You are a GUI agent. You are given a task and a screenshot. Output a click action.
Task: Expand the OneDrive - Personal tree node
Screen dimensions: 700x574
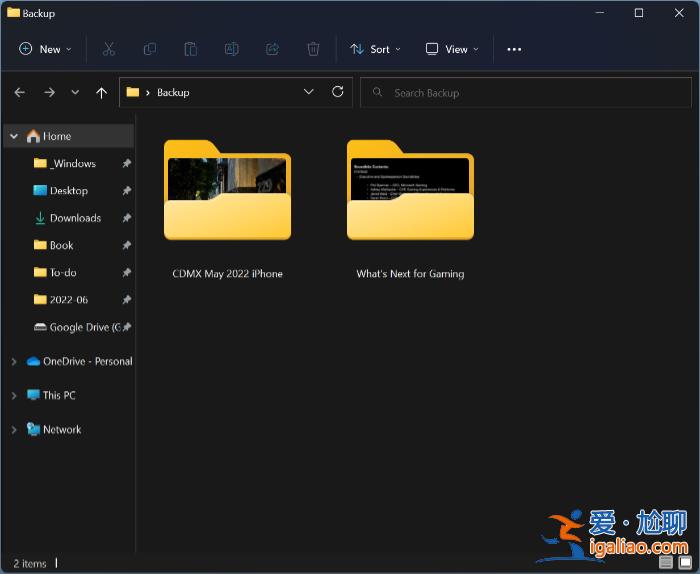(x=14, y=362)
